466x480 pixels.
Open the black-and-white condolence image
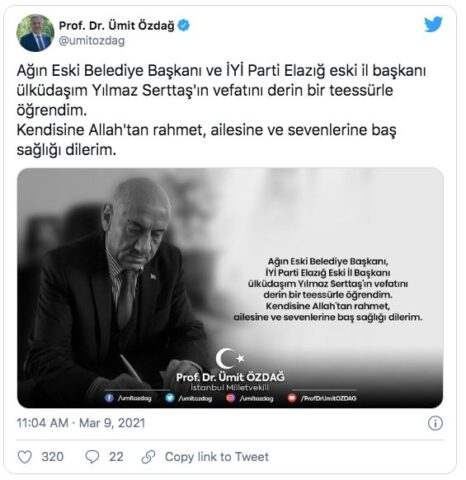coord(230,288)
